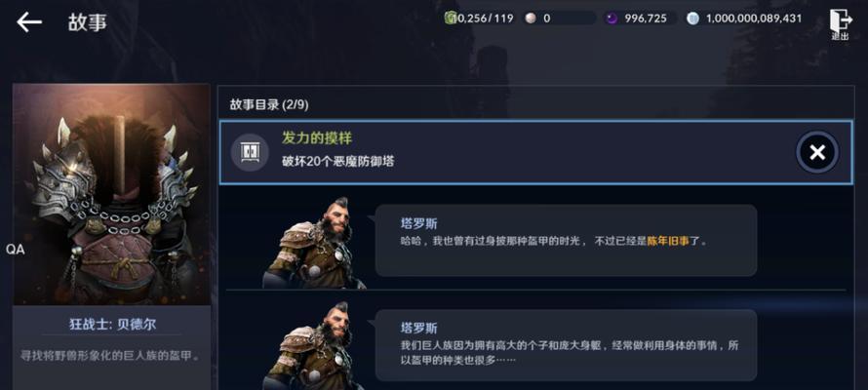Tap the QA label on left edge

pos(16,250)
